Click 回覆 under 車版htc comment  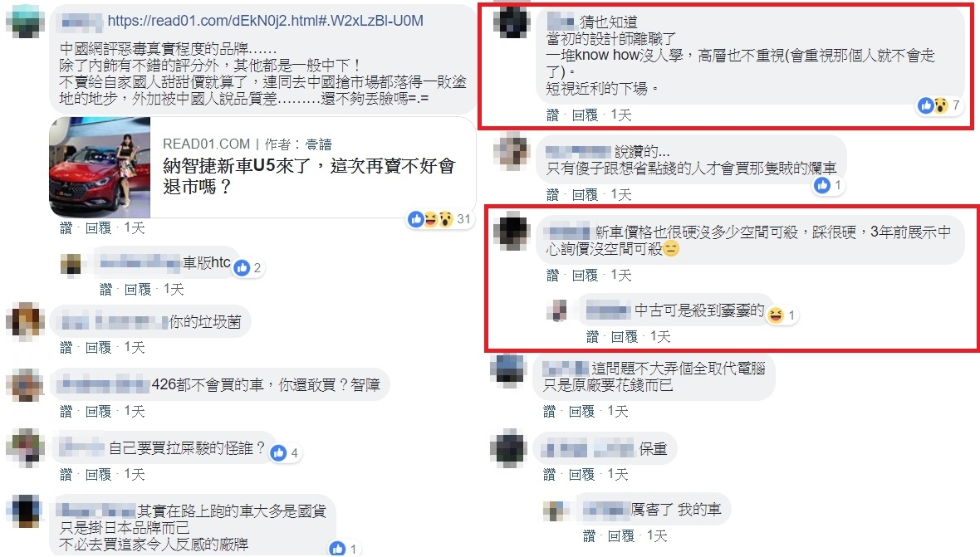(138, 289)
